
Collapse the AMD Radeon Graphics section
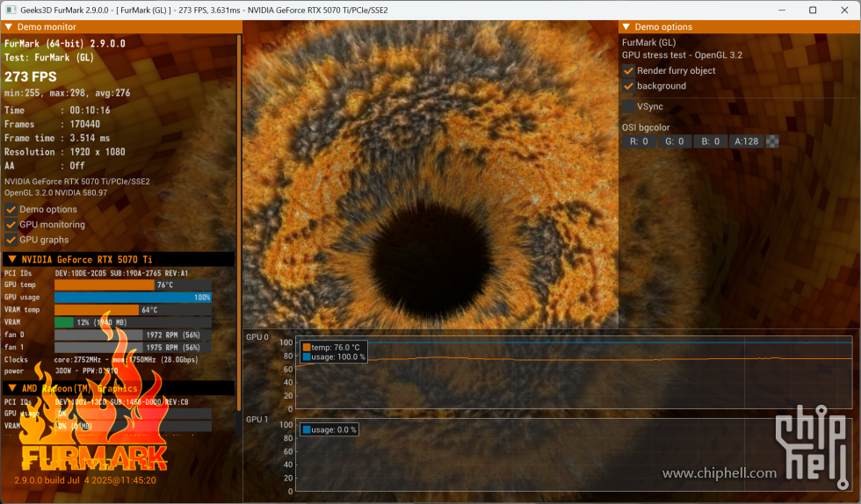[12, 388]
